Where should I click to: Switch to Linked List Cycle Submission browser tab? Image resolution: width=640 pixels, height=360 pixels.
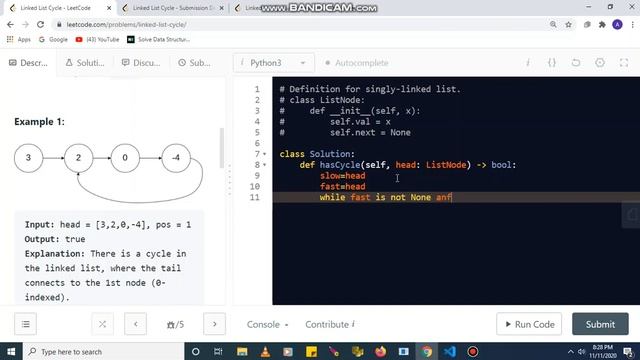tap(173, 8)
